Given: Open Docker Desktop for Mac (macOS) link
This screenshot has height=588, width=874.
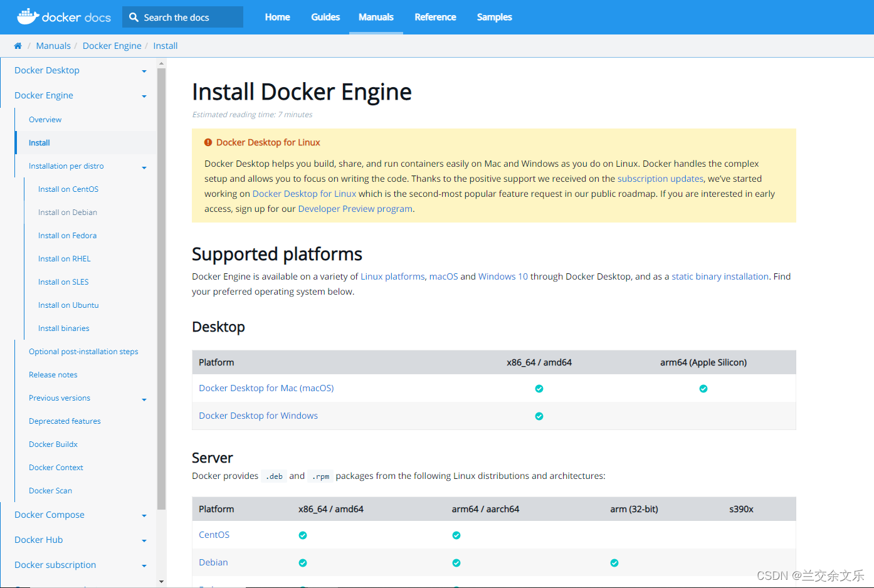Looking at the screenshot, I should (266, 388).
